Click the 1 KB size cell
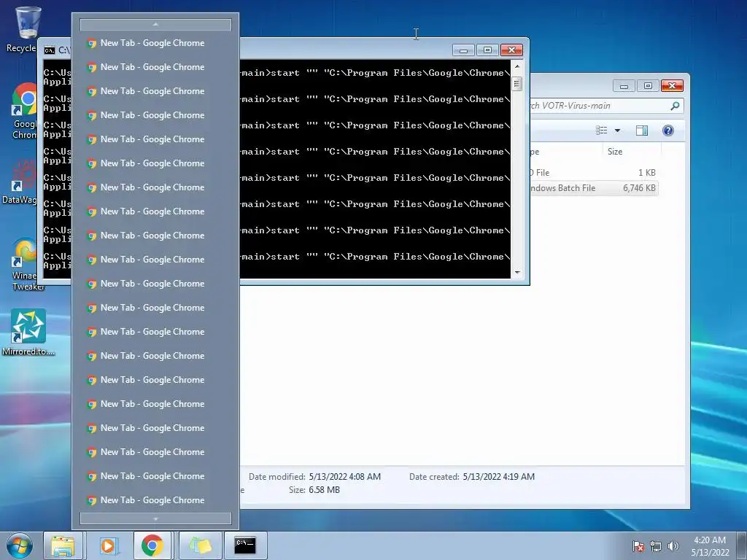 pos(646,172)
